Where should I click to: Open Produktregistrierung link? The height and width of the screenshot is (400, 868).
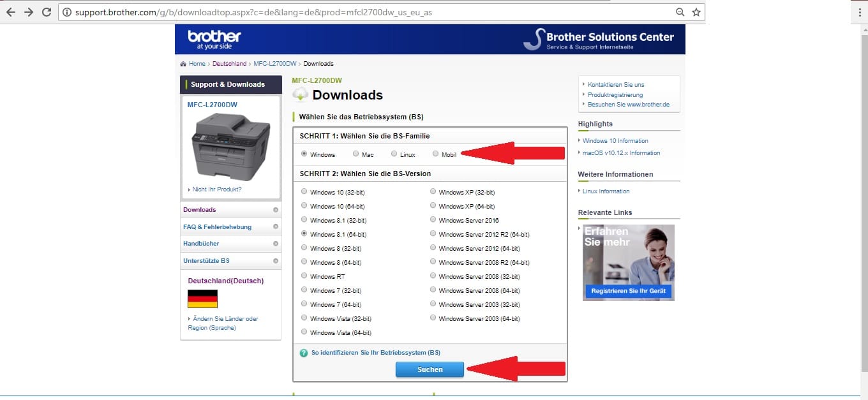[615, 95]
